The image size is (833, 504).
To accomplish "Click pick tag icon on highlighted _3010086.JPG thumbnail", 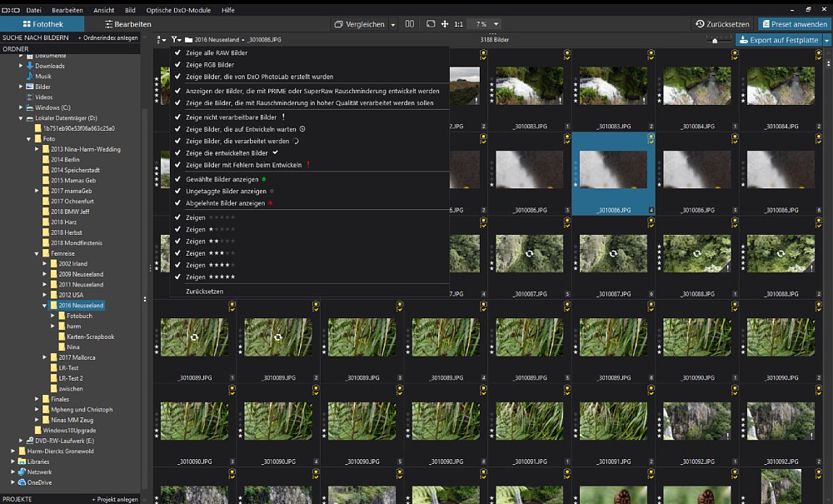I will [651, 138].
